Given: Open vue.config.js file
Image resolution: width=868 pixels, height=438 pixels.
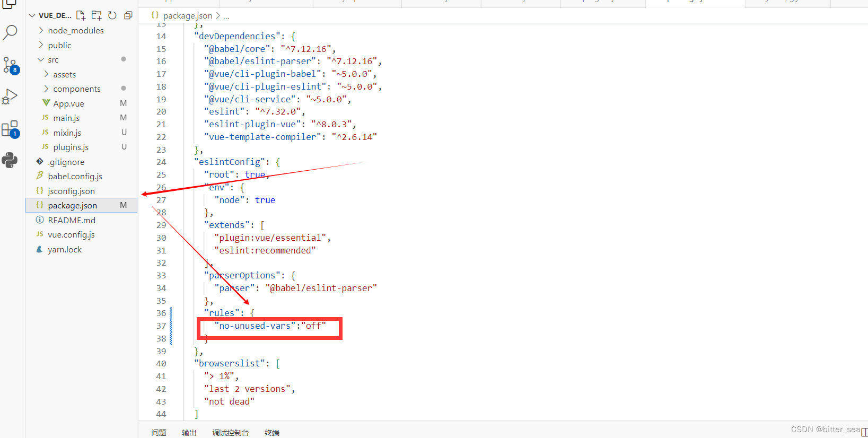Looking at the screenshot, I should pyautogui.click(x=71, y=234).
